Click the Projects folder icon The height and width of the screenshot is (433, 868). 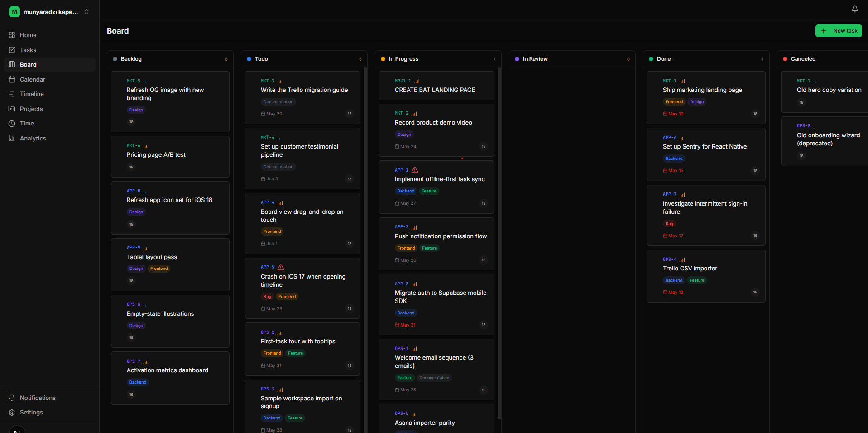[x=12, y=109]
